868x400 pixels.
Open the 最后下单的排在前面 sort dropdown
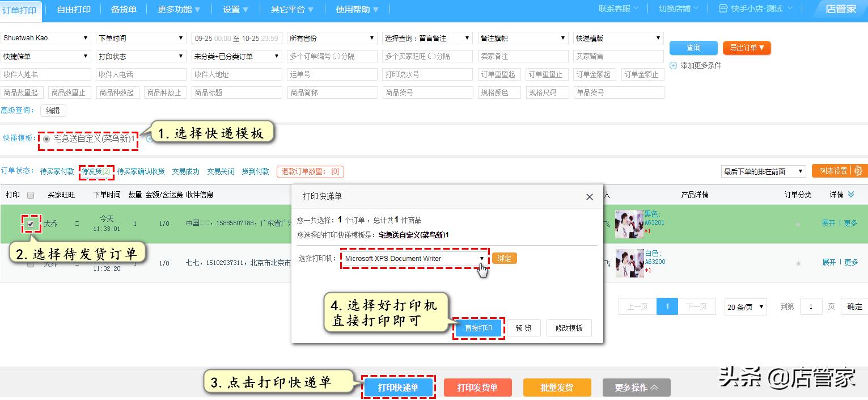click(x=763, y=171)
